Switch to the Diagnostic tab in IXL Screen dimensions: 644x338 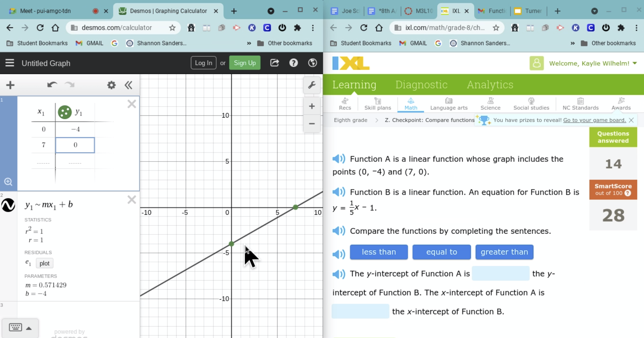tap(421, 84)
